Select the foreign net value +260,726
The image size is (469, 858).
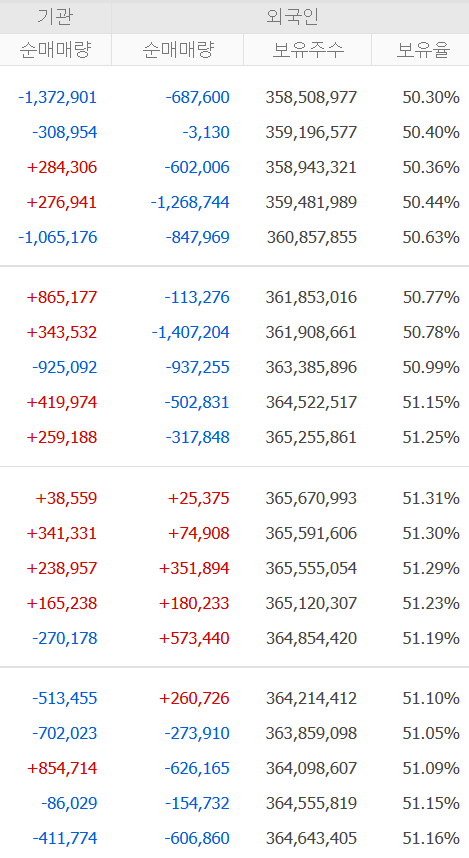pyautogui.click(x=194, y=698)
